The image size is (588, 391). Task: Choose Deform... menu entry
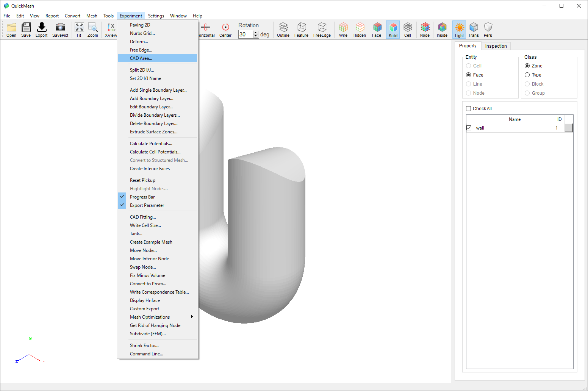(x=157, y=42)
